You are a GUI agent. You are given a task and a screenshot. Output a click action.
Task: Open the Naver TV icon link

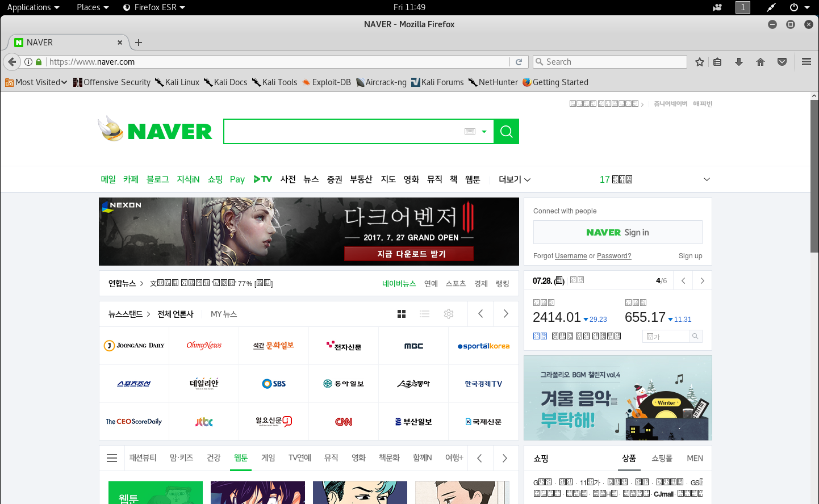click(262, 179)
